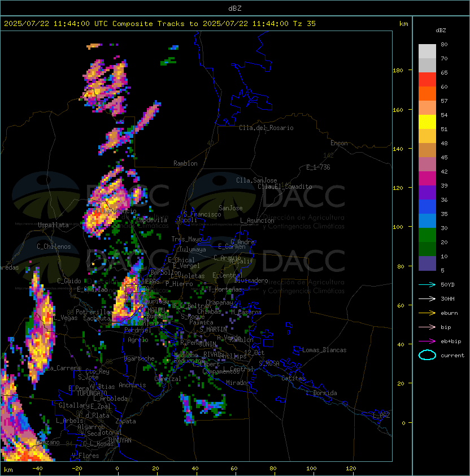
Task: Click the Divisadero map label
Action: [251, 280]
